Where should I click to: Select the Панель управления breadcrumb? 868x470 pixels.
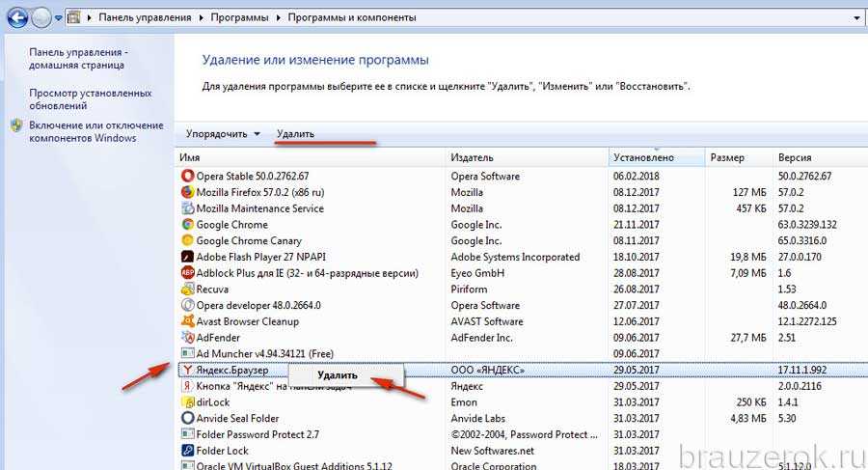coord(145,17)
